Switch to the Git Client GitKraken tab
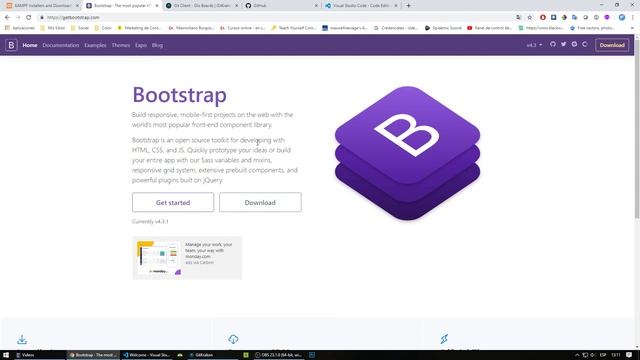 tap(202, 6)
